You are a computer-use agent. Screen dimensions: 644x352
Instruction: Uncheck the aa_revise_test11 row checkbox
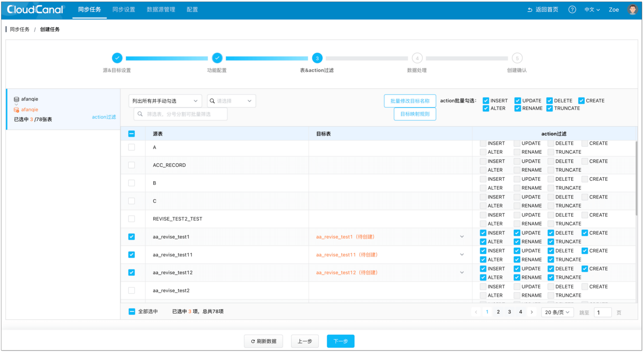tap(131, 255)
